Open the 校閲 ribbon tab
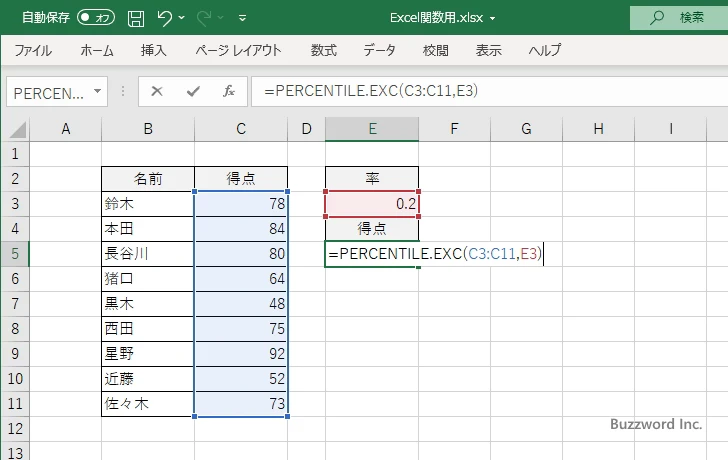Image resolution: width=728 pixels, height=460 pixels. tap(436, 50)
